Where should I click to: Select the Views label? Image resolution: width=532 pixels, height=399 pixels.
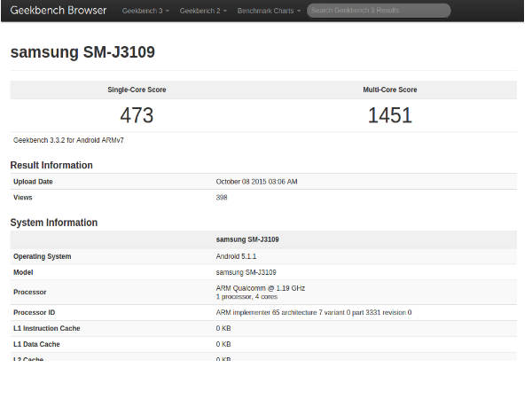pos(23,198)
